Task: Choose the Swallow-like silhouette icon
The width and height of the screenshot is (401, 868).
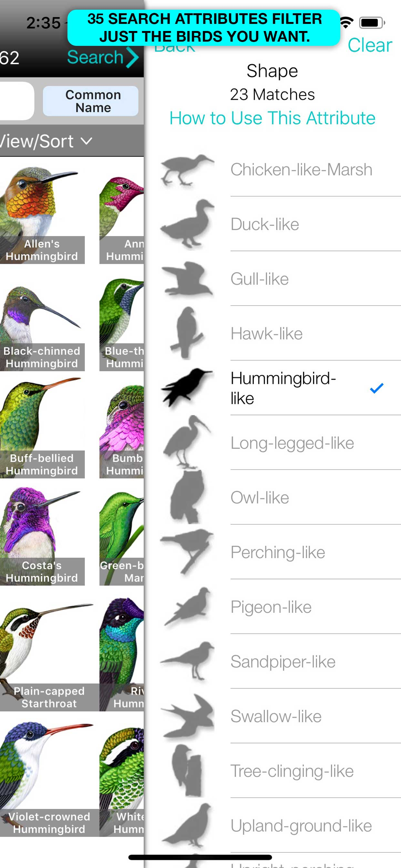Action: (x=187, y=716)
